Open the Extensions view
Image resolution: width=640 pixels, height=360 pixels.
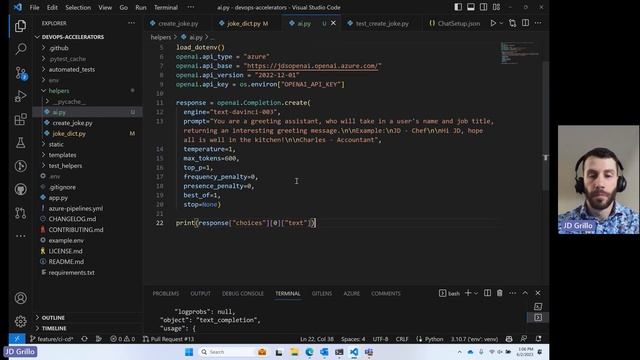click(x=20, y=119)
